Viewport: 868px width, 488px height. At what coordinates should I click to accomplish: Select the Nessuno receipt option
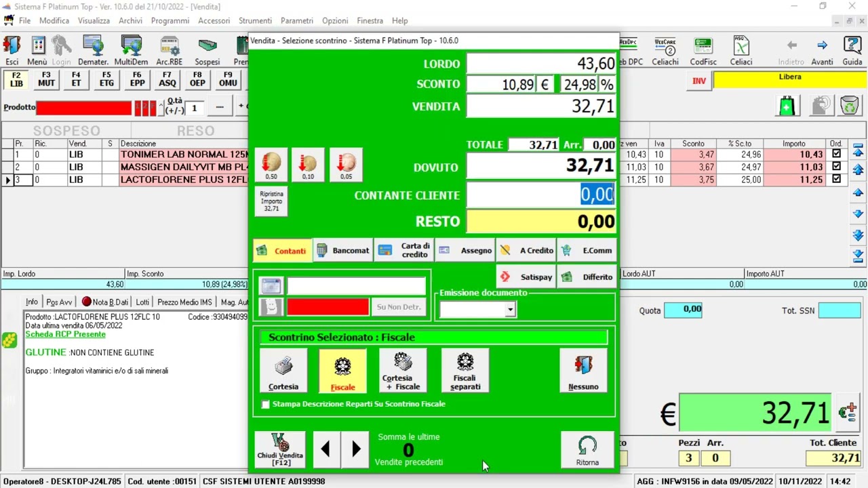tap(583, 371)
